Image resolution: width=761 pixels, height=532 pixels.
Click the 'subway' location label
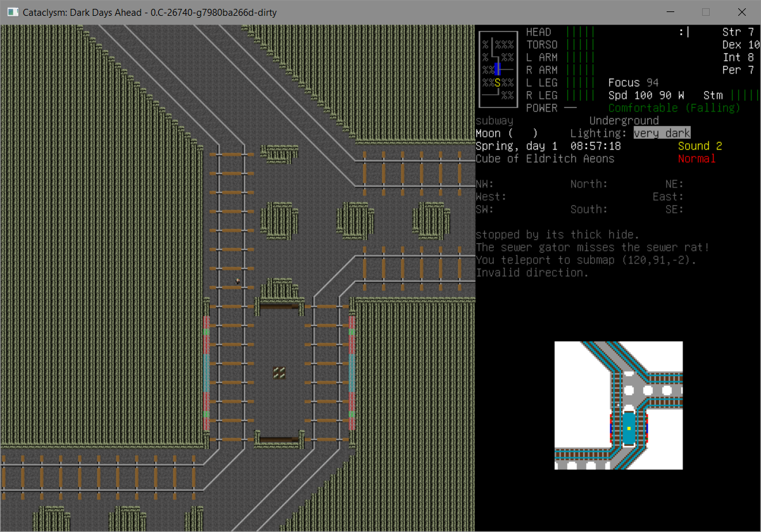pos(494,120)
